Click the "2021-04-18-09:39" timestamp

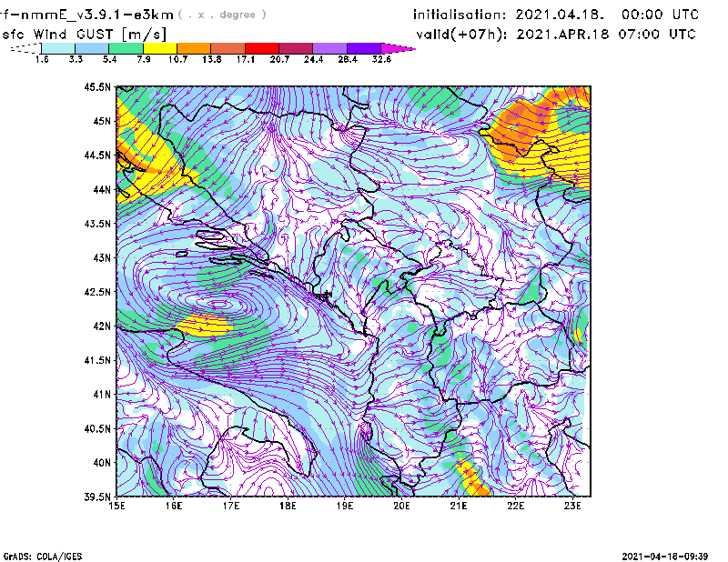[665, 557]
